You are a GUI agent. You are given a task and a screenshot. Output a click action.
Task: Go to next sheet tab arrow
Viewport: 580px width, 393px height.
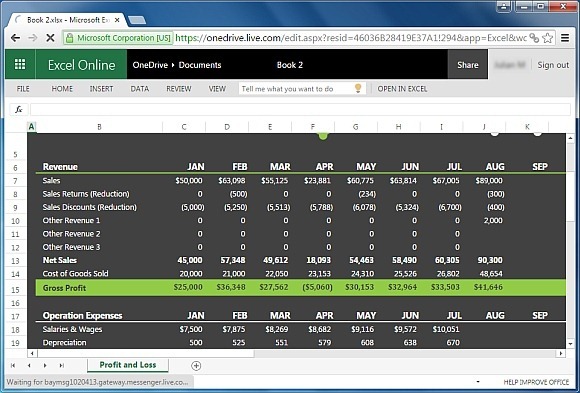pyautogui.click(x=45, y=366)
